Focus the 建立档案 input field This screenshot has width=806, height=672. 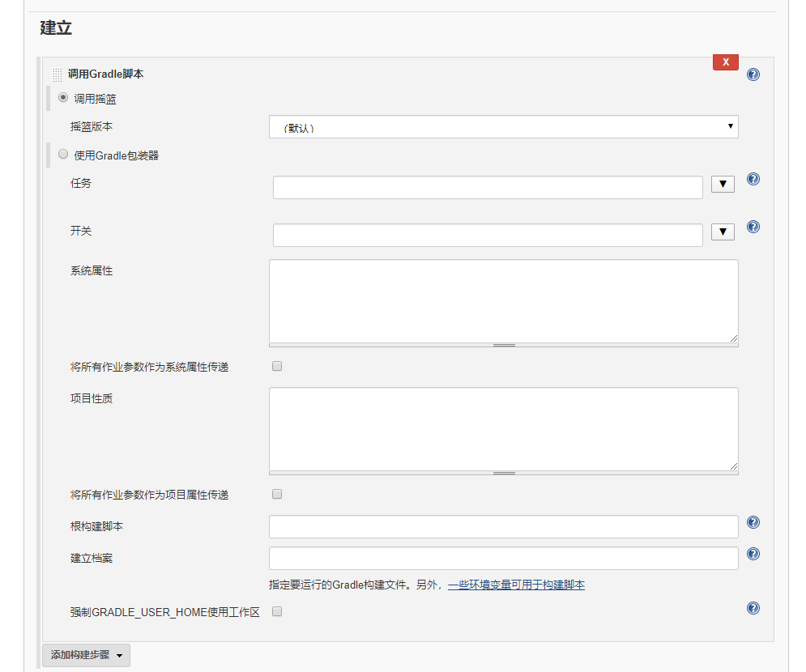(x=503, y=558)
